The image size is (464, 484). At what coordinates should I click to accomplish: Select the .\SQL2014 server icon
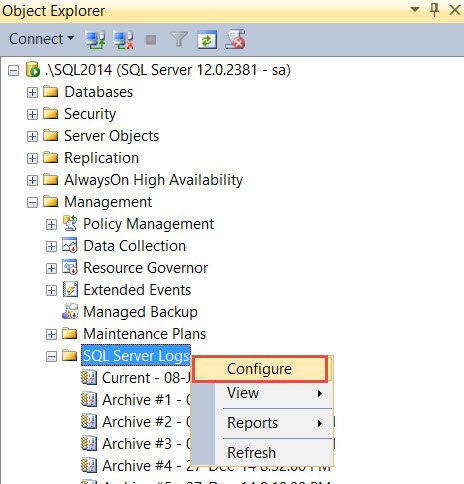(33, 70)
